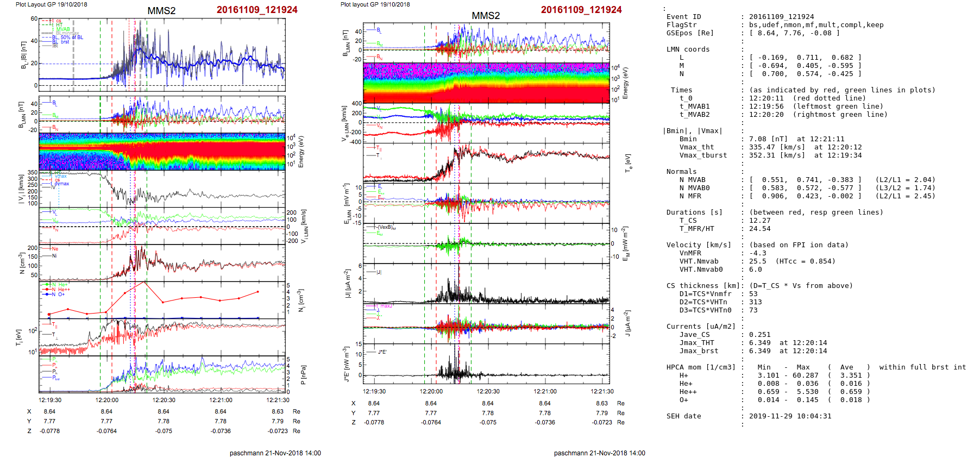Select the N MFR normal vector row
This screenshot has width=980, height=457.
(x=799, y=196)
